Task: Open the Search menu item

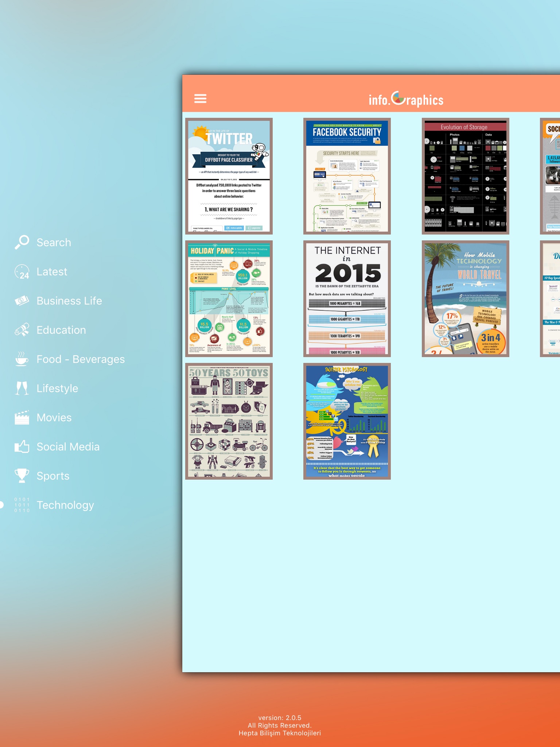Action: click(54, 243)
